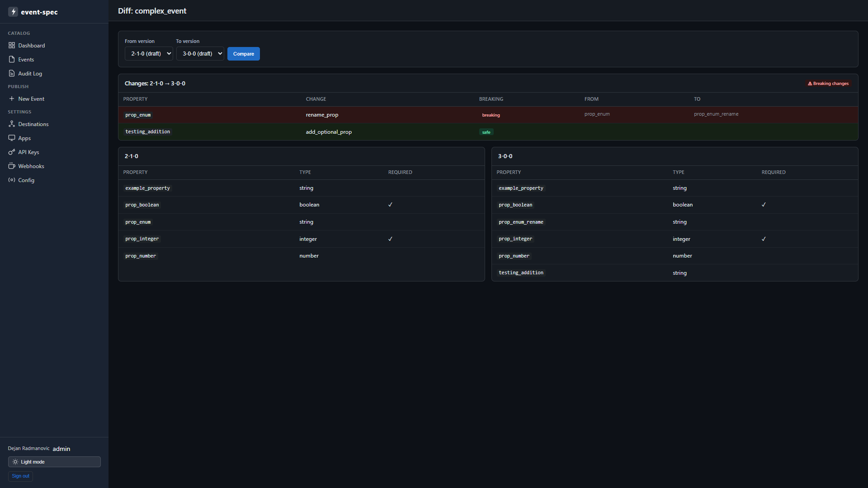Open API Keys key icon
This screenshot has height=488, width=868.
tap(12, 152)
